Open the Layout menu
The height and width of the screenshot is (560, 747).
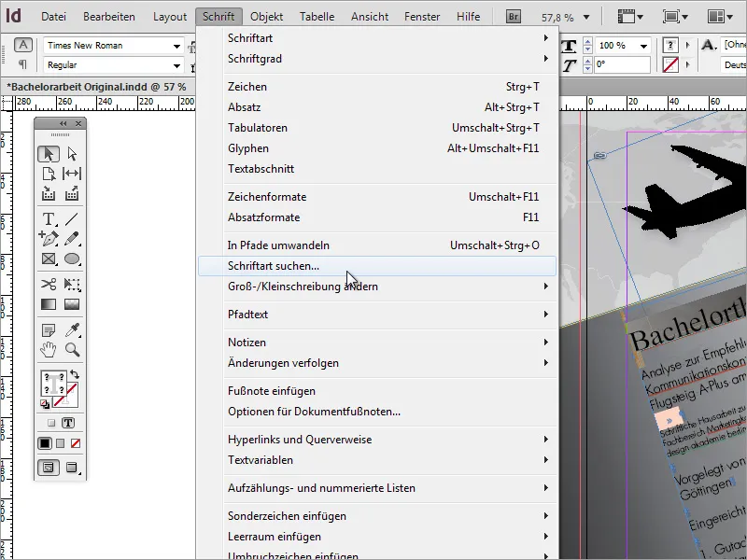[x=170, y=17]
